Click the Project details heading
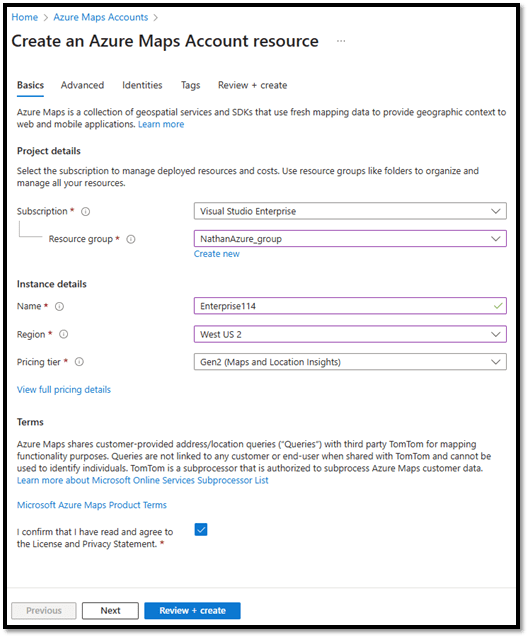Viewport: 529px width, 638px height. pyautogui.click(x=49, y=151)
